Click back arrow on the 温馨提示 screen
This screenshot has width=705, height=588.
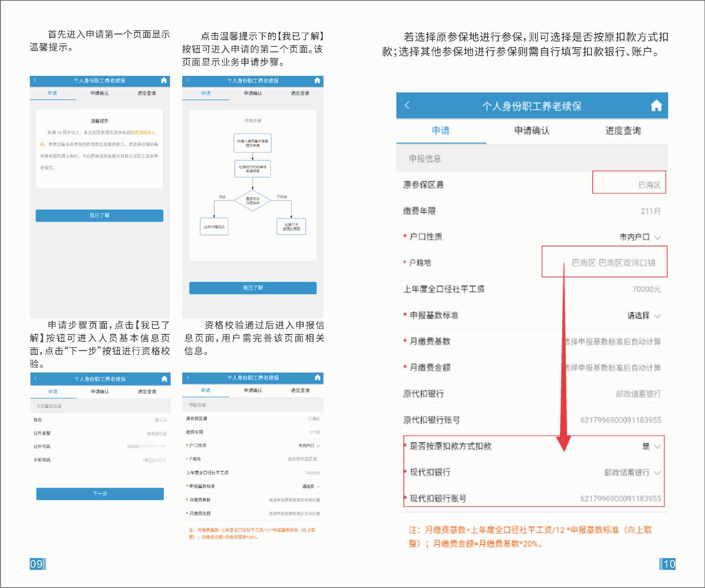pos(35,80)
